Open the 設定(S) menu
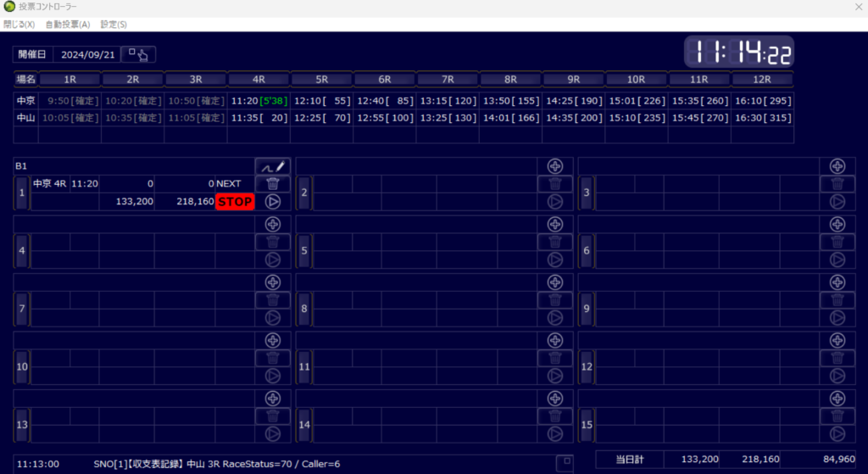 point(114,25)
